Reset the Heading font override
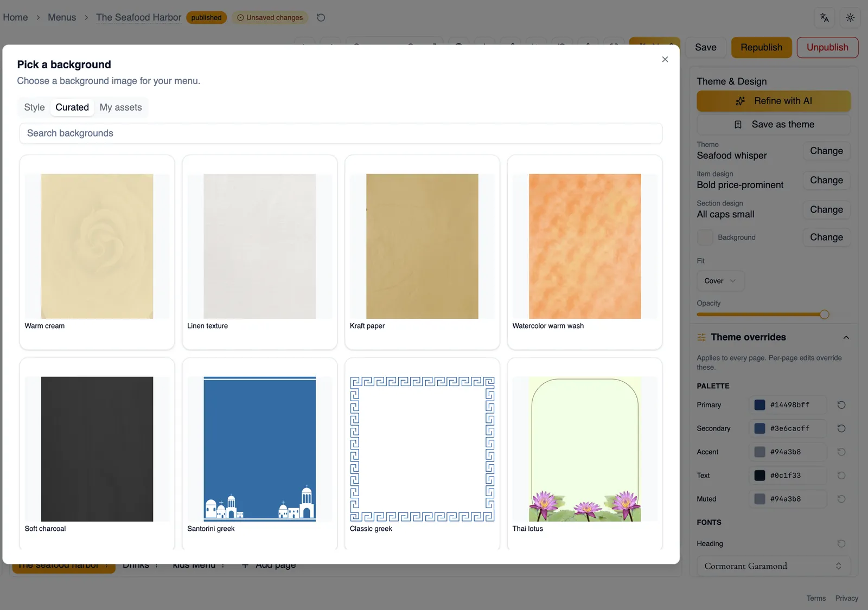This screenshot has width=868, height=610. pos(841,543)
